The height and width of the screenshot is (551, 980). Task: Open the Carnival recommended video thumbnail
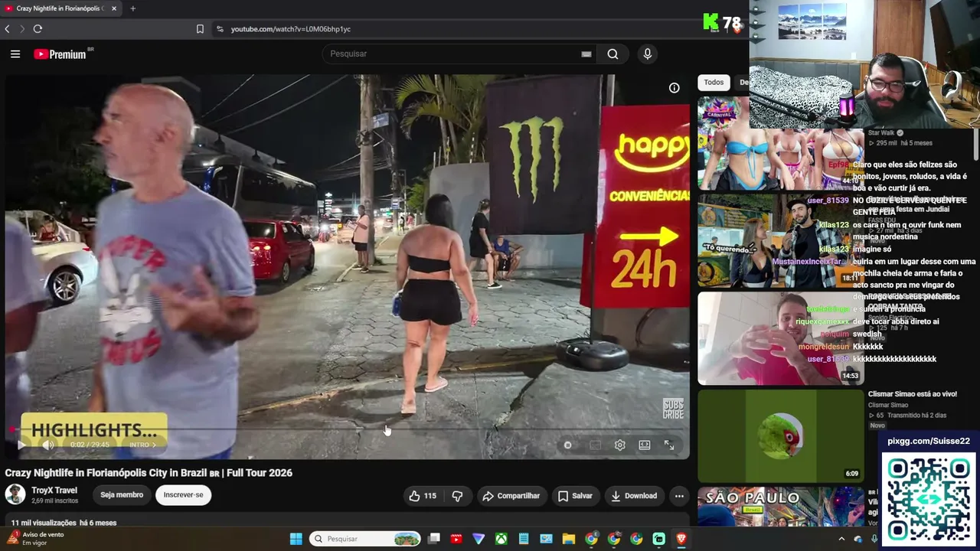[x=780, y=143]
